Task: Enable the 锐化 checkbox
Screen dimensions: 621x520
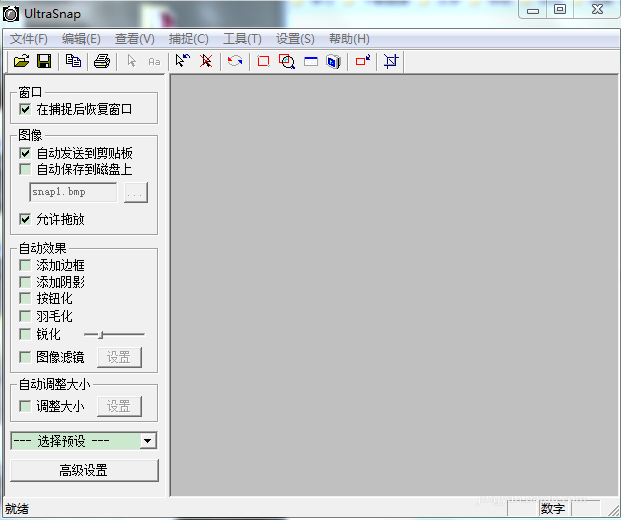Action: point(25,334)
